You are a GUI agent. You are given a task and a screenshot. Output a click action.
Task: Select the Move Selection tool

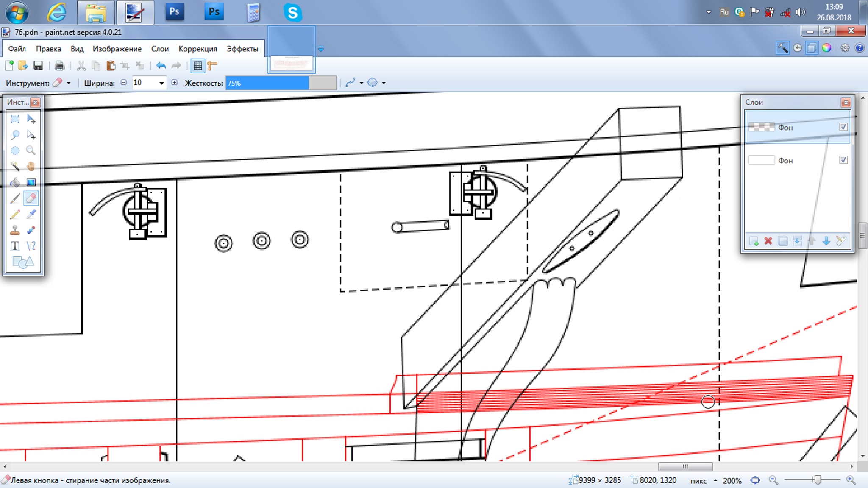click(x=31, y=135)
